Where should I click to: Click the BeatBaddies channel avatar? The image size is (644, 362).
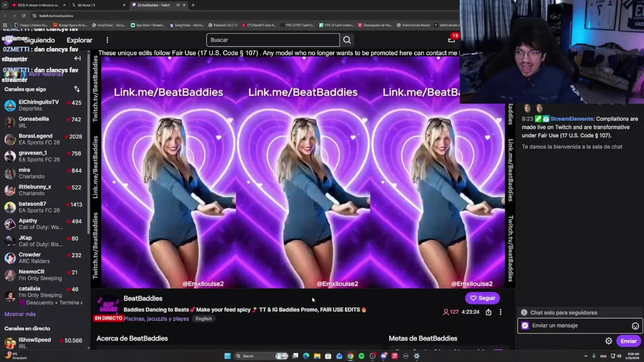pos(108,304)
